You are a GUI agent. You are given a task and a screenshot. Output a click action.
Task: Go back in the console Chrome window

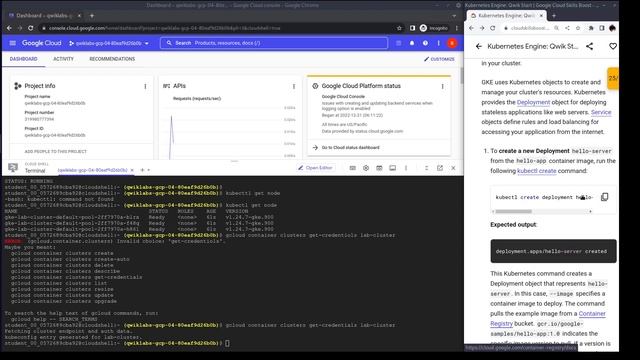click(x=9, y=28)
